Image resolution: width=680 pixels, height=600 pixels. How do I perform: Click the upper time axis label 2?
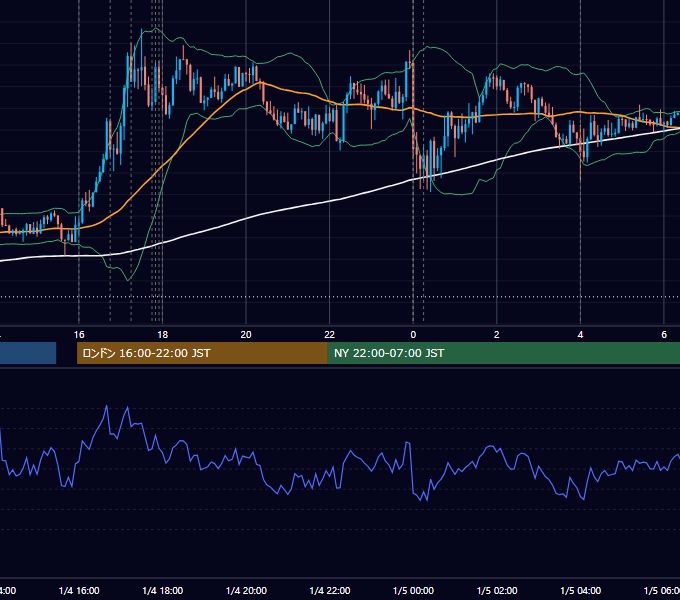[x=497, y=335]
